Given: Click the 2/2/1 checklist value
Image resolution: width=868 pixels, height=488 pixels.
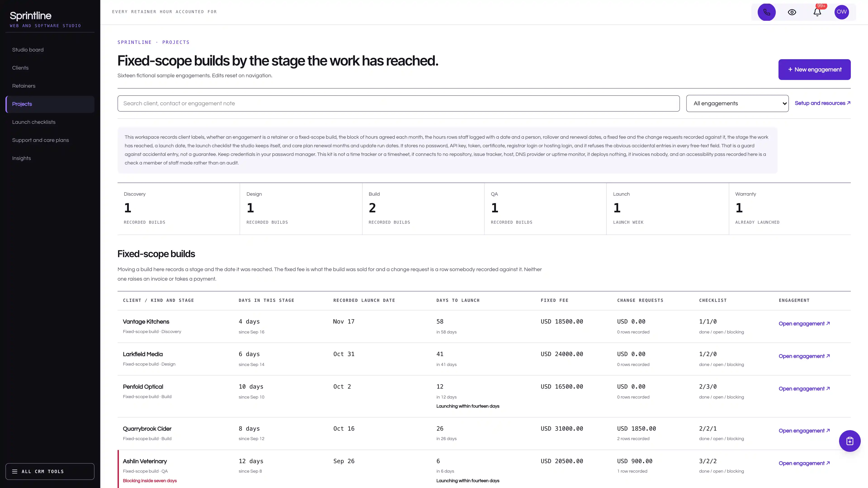Looking at the screenshot, I should pos(708,429).
